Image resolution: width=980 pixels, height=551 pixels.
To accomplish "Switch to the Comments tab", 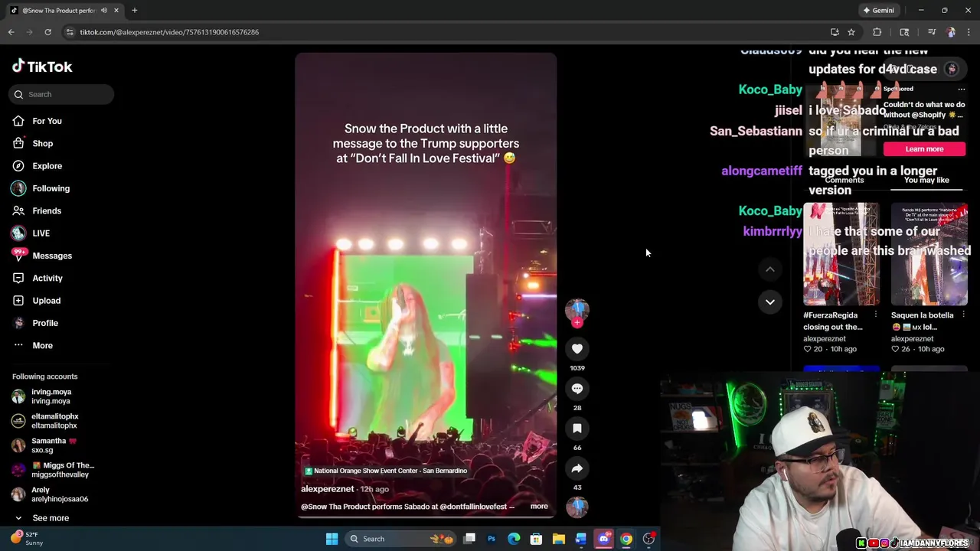I will pyautogui.click(x=844, y=181).
